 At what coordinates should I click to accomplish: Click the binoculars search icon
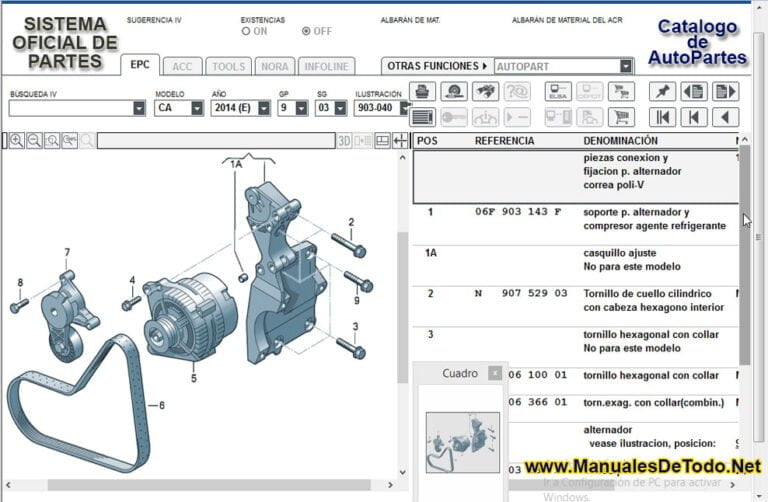coord(486,92)
